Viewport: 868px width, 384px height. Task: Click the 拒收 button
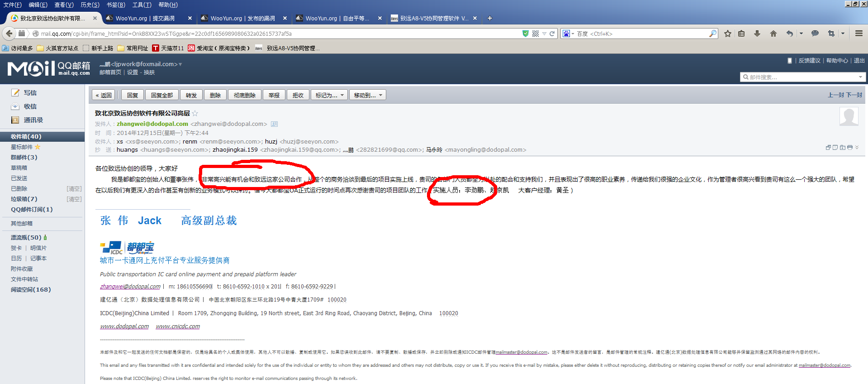298,95
